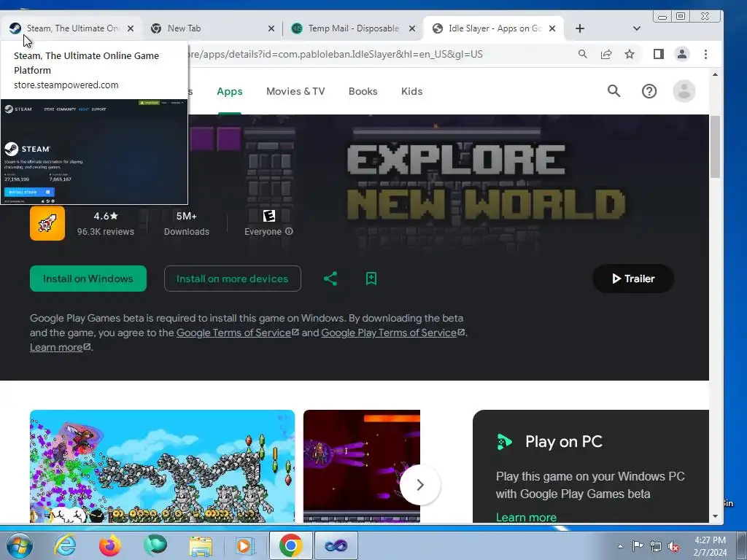The width and height of the screenshot is (747, 560).
Task: Click the Idle Slayer app icon
Action: pos(47,223)
